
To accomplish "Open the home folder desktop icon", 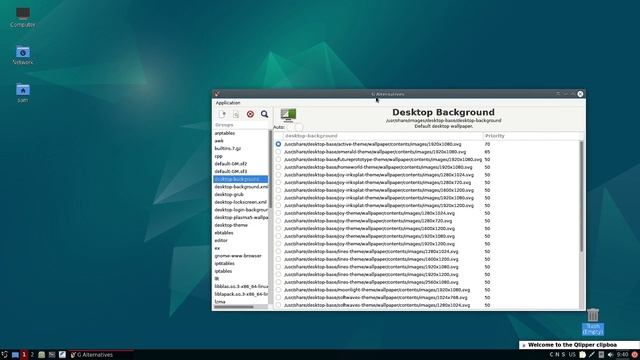I will [x=23, y=93].
